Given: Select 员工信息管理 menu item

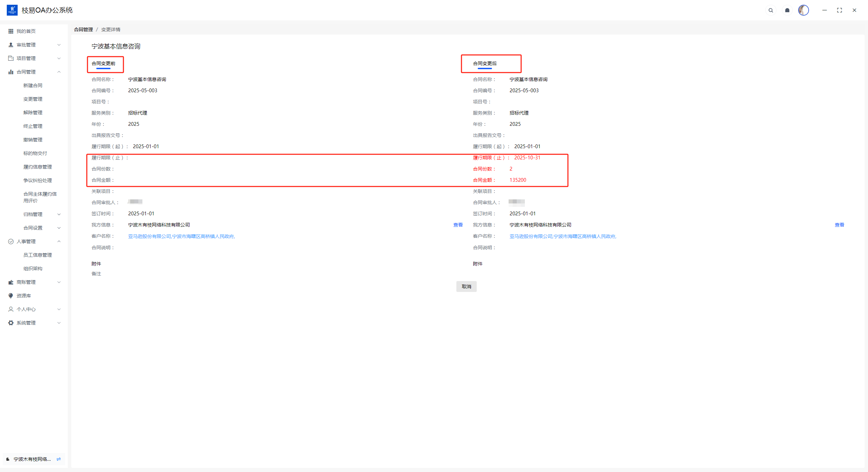Looking at the screenshot, I should click(x=38, y=255).
